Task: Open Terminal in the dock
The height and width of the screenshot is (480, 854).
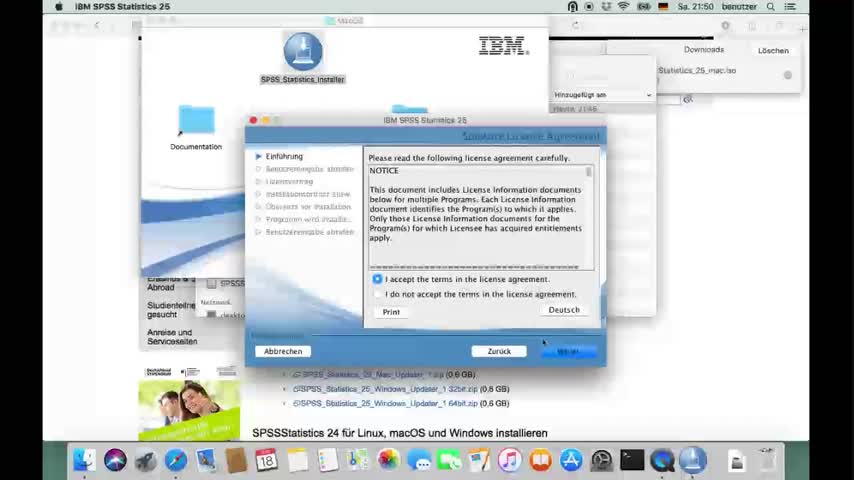Action: (632, 460)
